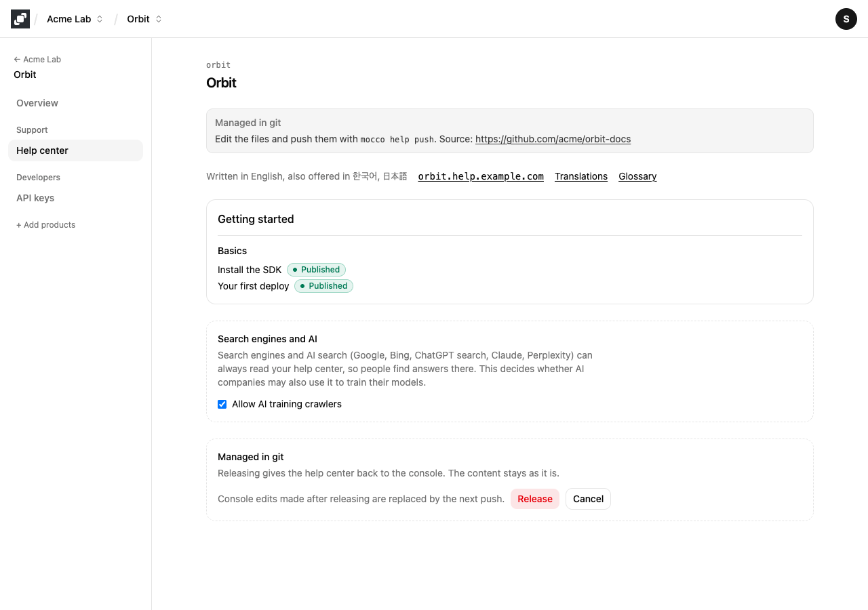This screenshot has height=610, width=868.
Task: Click the Developers label in sidebar
Action: click(38, 178)
